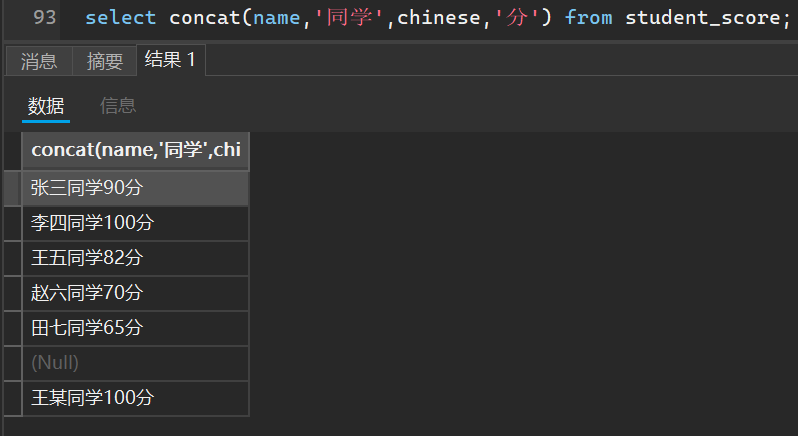The height and width of the screenshot is (436, 798).
Task: Select the 王五同学82分 cell
Action: tap(136, 258)
